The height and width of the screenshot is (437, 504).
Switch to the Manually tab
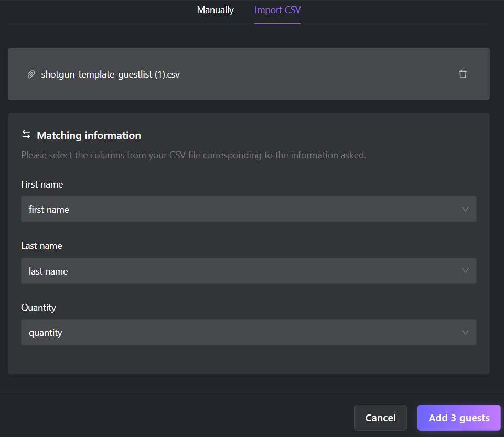click(x=216, y=10)
